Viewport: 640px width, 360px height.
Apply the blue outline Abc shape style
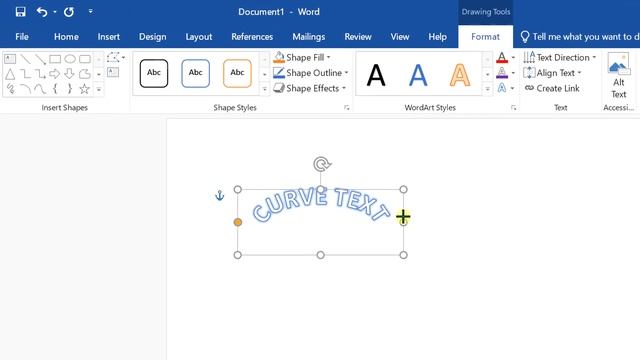[x=196, y=73]
